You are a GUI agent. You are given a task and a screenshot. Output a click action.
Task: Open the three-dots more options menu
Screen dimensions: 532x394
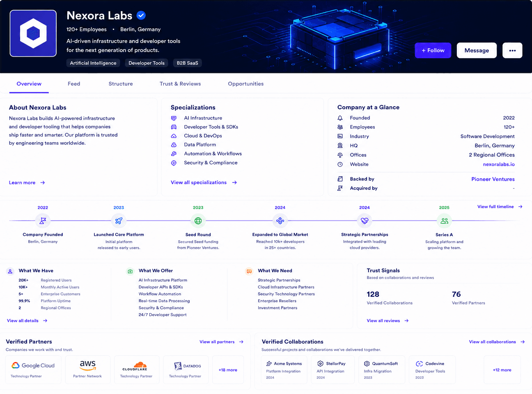[x=512, y=50]
